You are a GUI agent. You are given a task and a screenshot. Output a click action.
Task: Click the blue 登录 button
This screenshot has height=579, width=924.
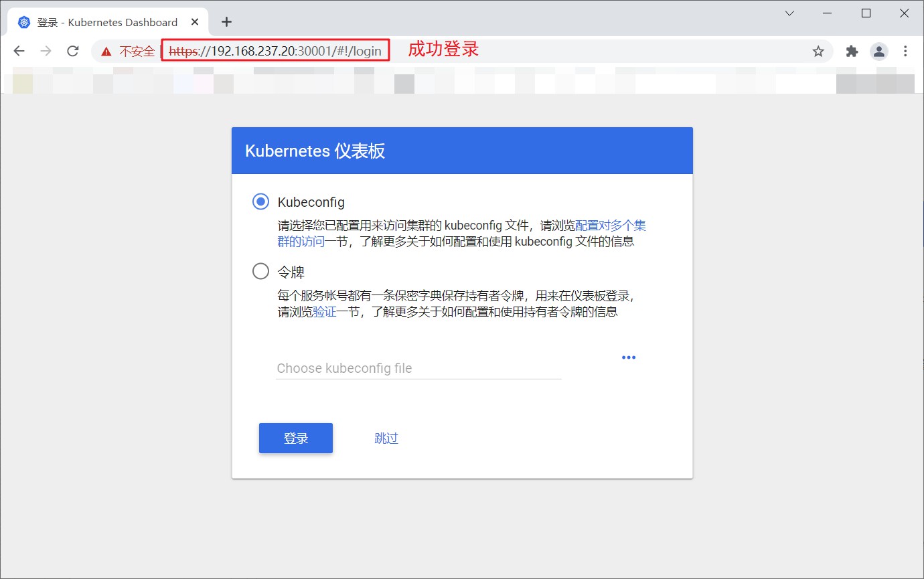[x=296, y=438]
